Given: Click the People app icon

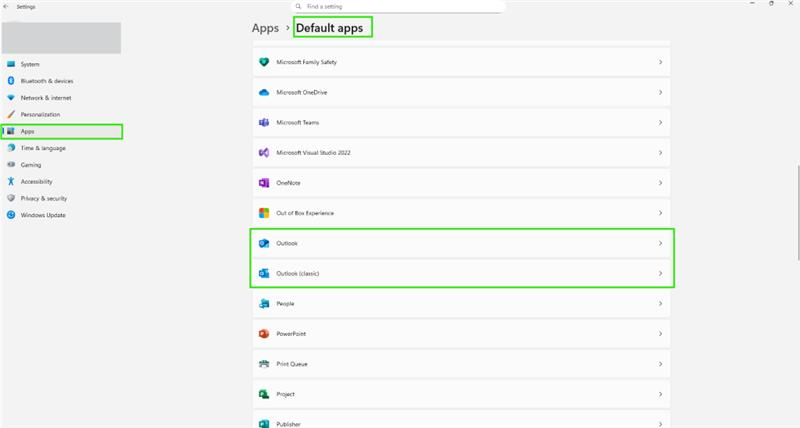Looking at the screenshot, I should click(x=264, y=304).
